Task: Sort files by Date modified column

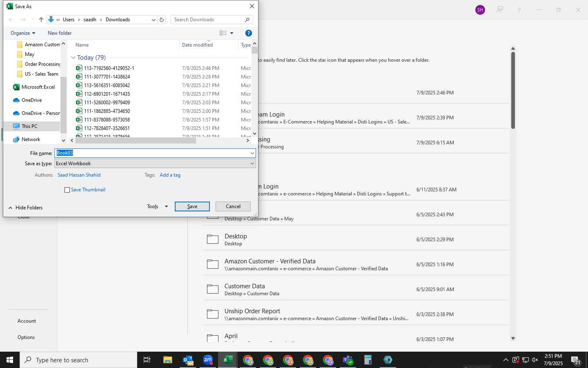Action: coord(197,45)
